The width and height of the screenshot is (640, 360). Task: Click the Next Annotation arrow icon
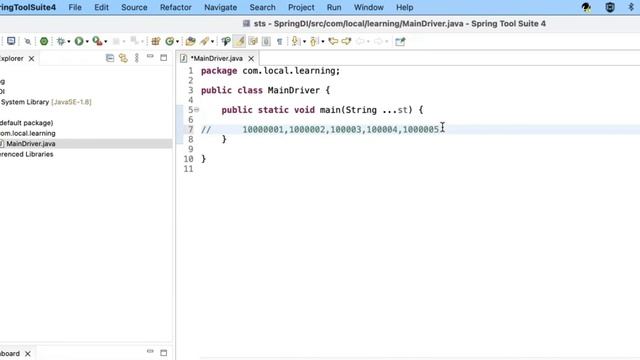point(296,41)
